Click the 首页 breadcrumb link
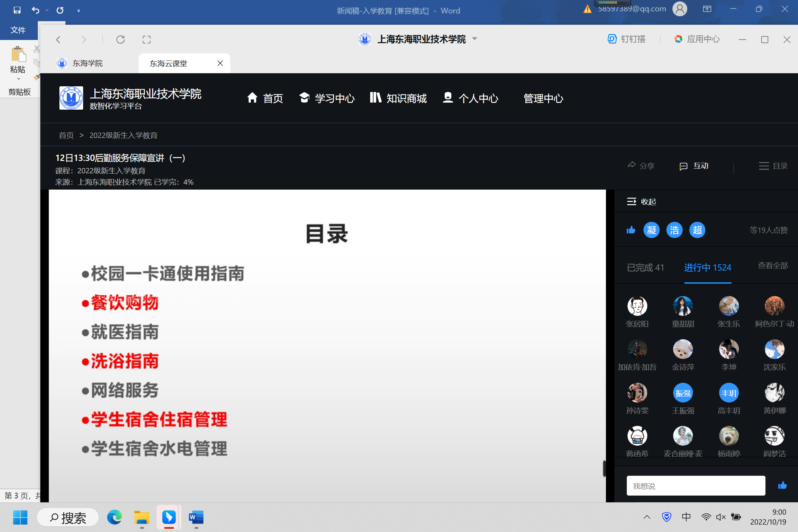The image size is (798, 532). 66,135
